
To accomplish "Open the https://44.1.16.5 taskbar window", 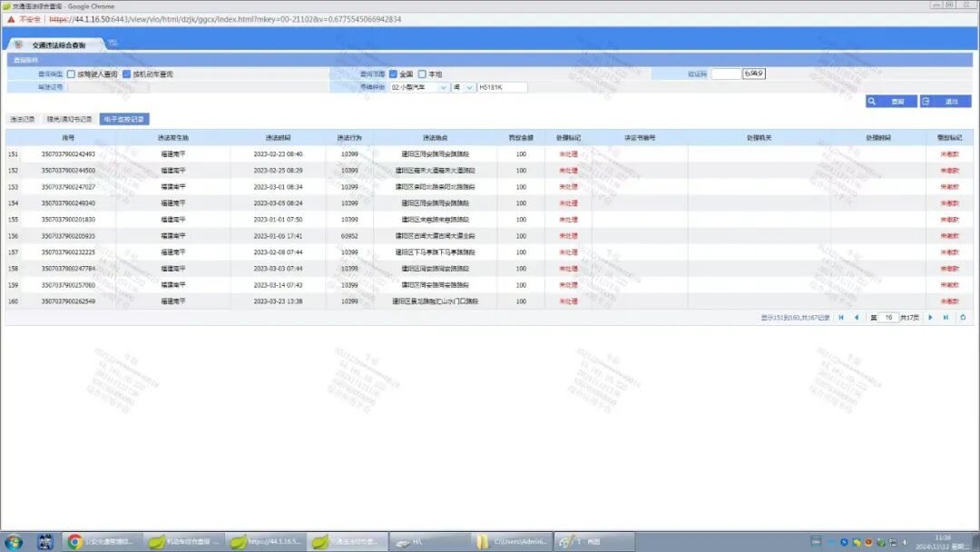I will tap(265, 541).
